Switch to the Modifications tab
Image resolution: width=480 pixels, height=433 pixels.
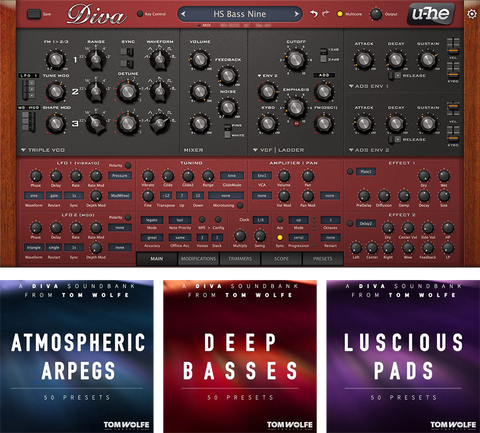[x=198, y=259]
